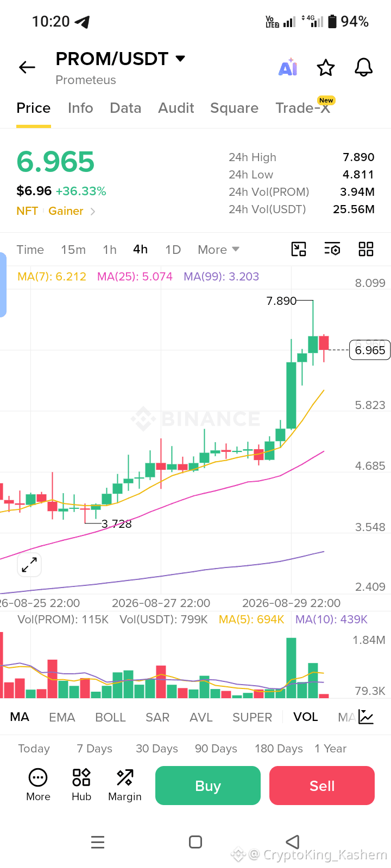Image resolution: width=391 pixels, height=868 pixels.
Task: Toggle the EMA indicator
Action: click(x=62, y=717)
